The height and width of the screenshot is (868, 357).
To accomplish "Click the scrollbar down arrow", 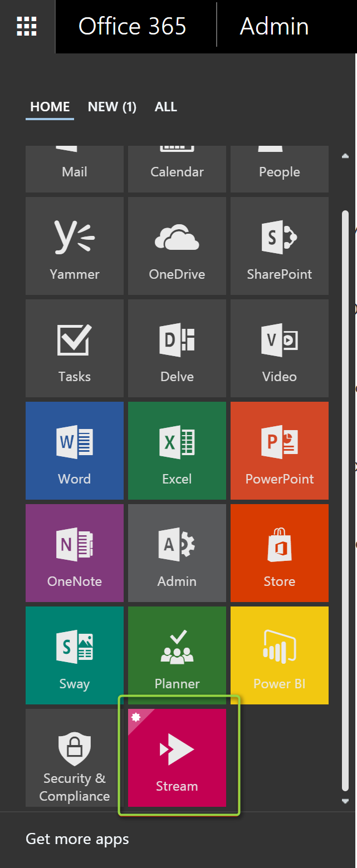I will pyautogui.click(x=345, y=801).
